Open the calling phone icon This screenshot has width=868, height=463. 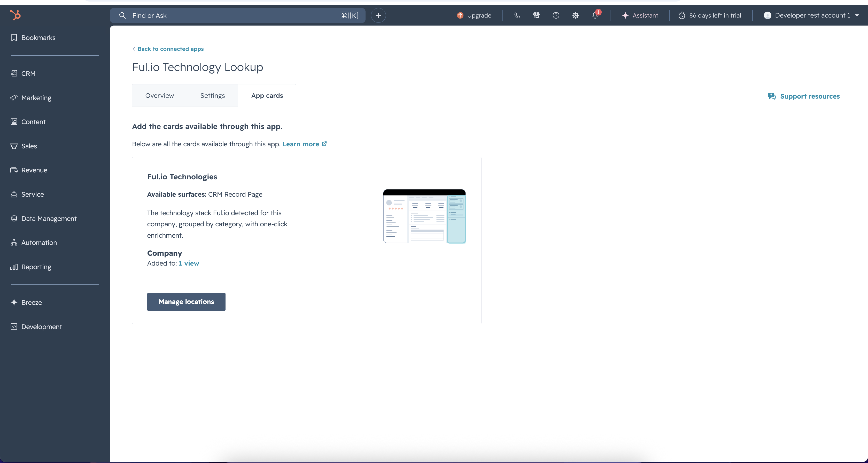(x=517, y=15)
